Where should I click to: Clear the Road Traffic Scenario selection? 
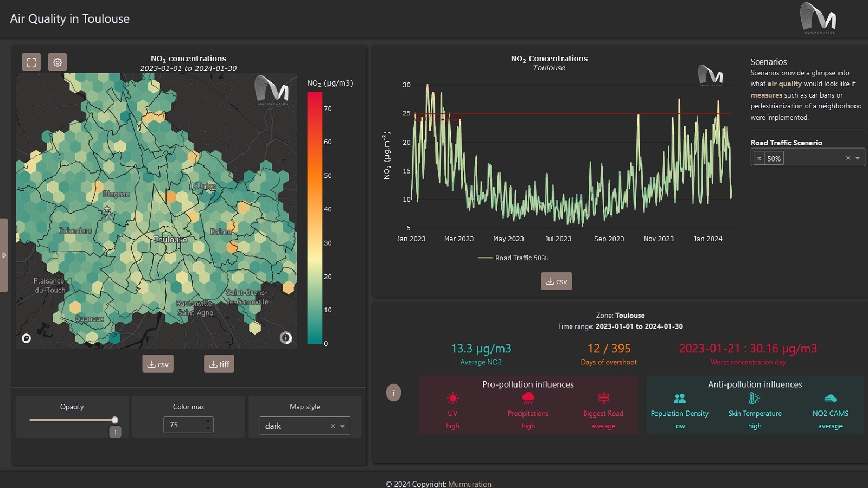point(847,158)
